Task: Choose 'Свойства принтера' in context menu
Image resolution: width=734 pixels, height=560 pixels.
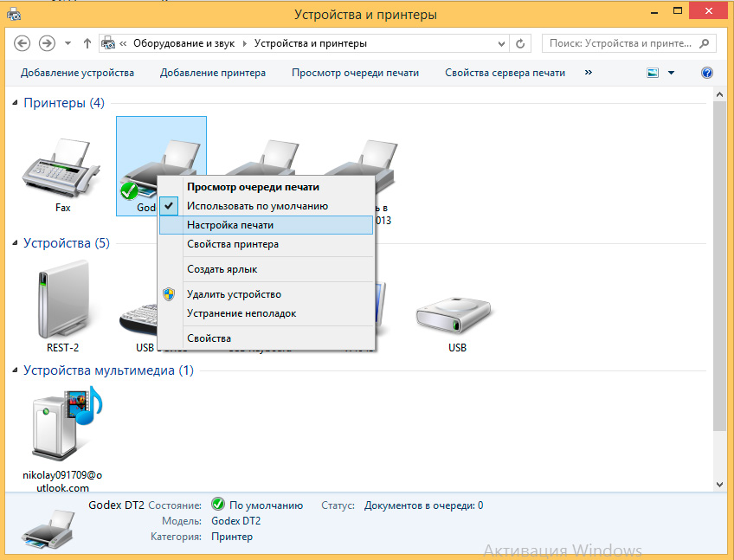Action: (266, 244)
